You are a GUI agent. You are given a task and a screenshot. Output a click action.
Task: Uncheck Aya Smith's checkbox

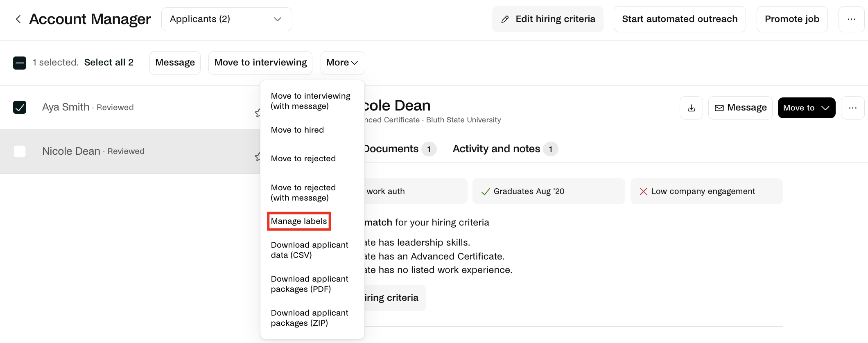[x=20, y=107]
